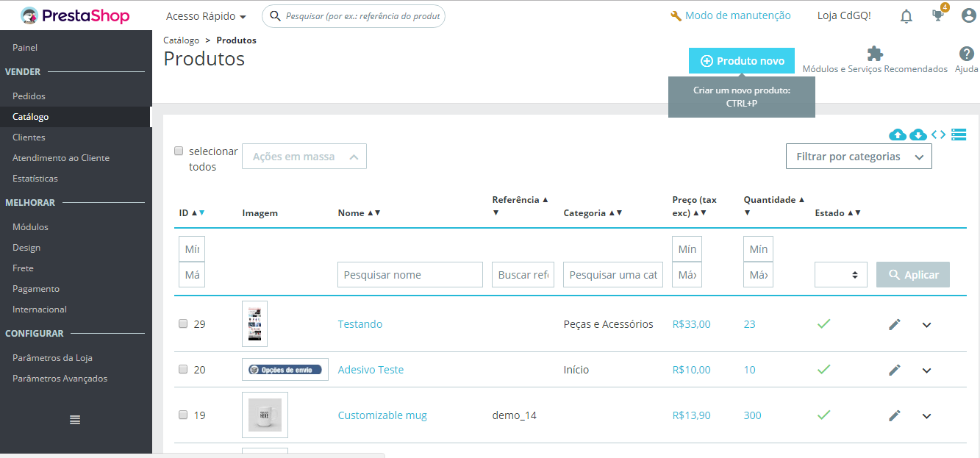
Task: Click the search magnifier icon in the top bar
Action: click(x=275, y=15)
